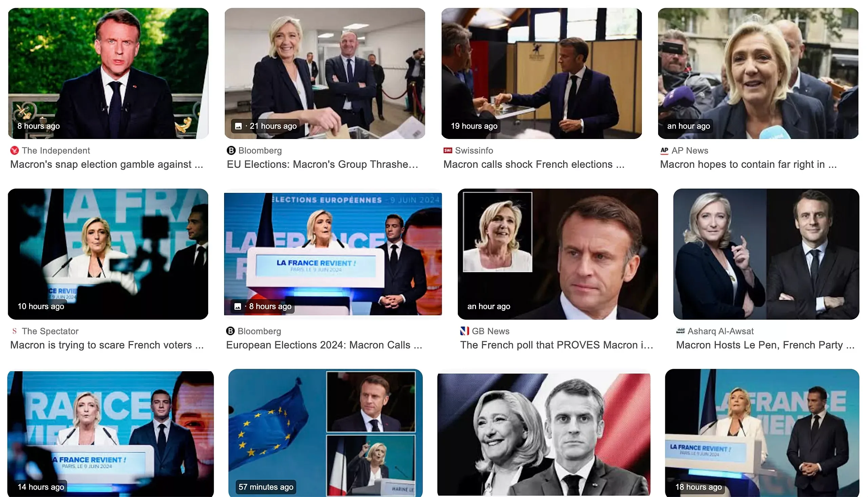
Task: Open the podium thumbnail marked 14 hours ago
Action: (111, 434)
